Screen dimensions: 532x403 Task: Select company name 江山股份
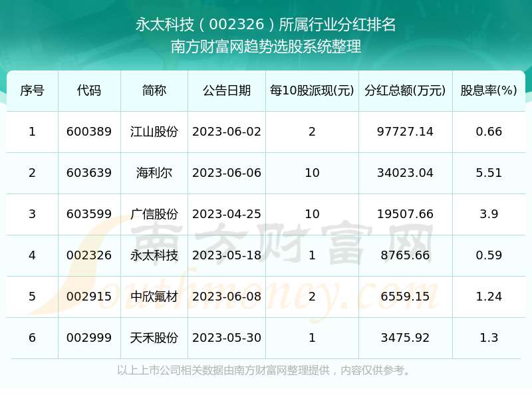click(154, 132)
